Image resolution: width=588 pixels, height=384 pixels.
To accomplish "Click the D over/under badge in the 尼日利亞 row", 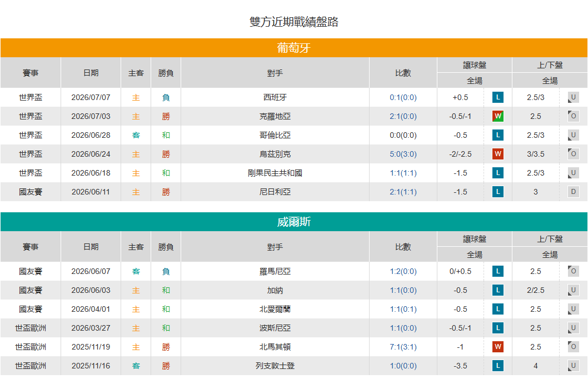I will [573, 192].
